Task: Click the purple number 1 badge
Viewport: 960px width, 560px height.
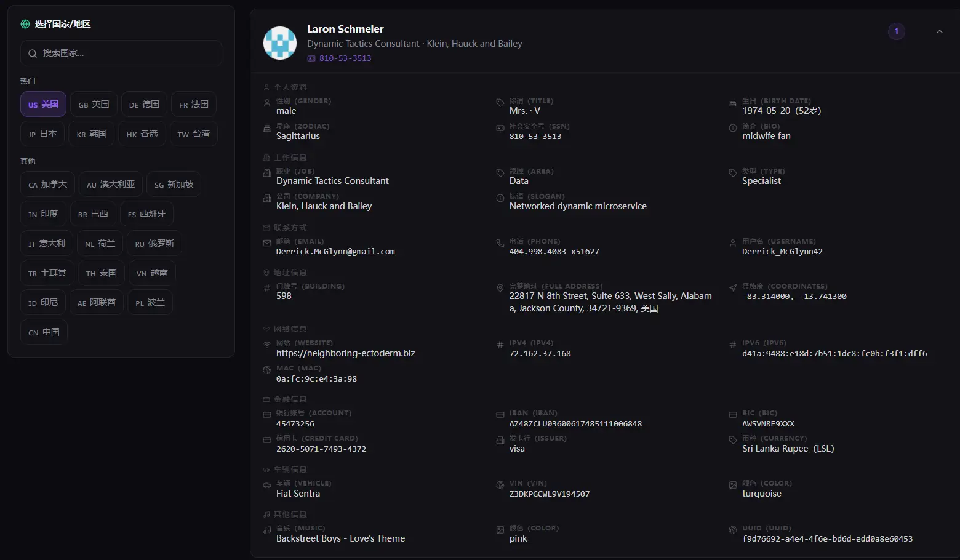Action: tap(896, 31)
